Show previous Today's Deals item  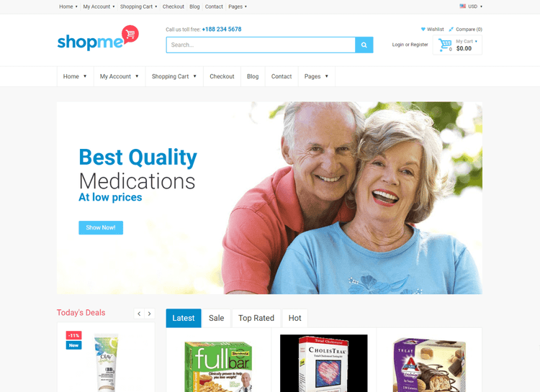pyautogui.click(x=139, y=314)
